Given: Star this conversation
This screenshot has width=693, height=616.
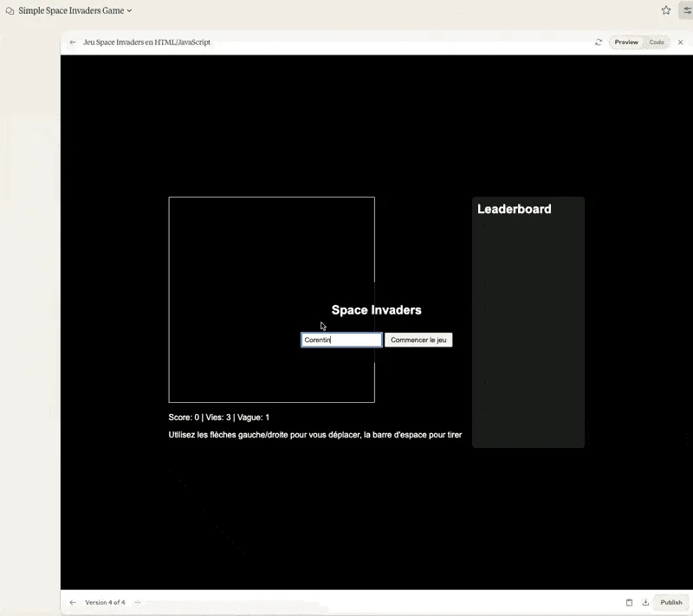Looking at the screenshot, I should tap(666, 10).
